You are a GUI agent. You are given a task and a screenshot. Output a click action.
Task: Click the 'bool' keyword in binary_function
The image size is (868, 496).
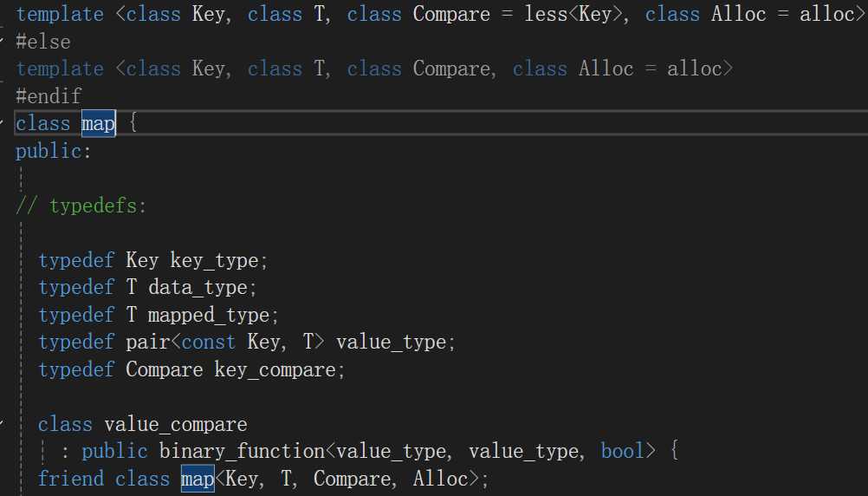(x=624, y=451)
